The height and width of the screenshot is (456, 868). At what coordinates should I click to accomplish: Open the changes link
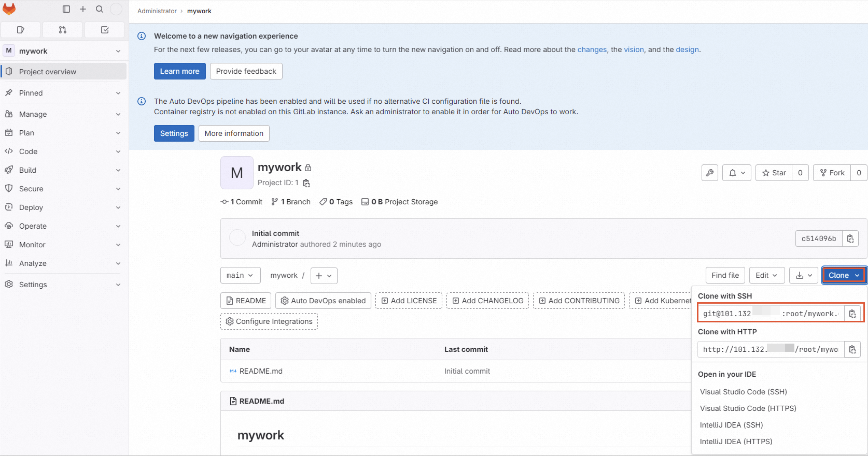[x=592, y=50]
